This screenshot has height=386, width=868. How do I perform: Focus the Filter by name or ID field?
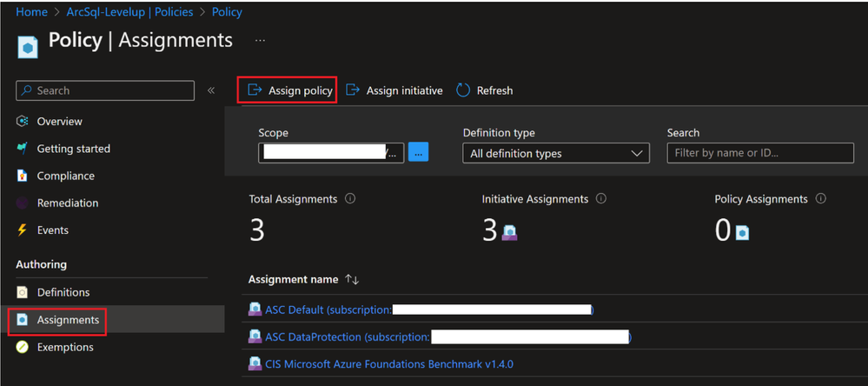point(760,153)
